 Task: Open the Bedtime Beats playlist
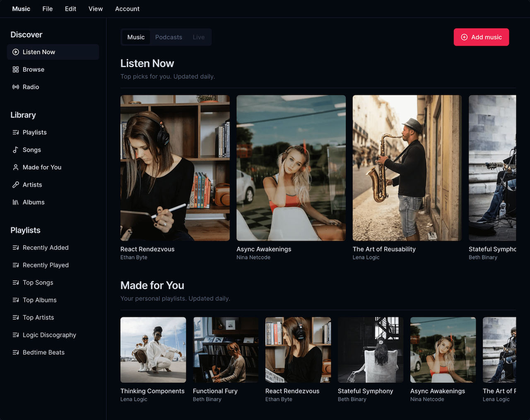(x=43, y=352)
